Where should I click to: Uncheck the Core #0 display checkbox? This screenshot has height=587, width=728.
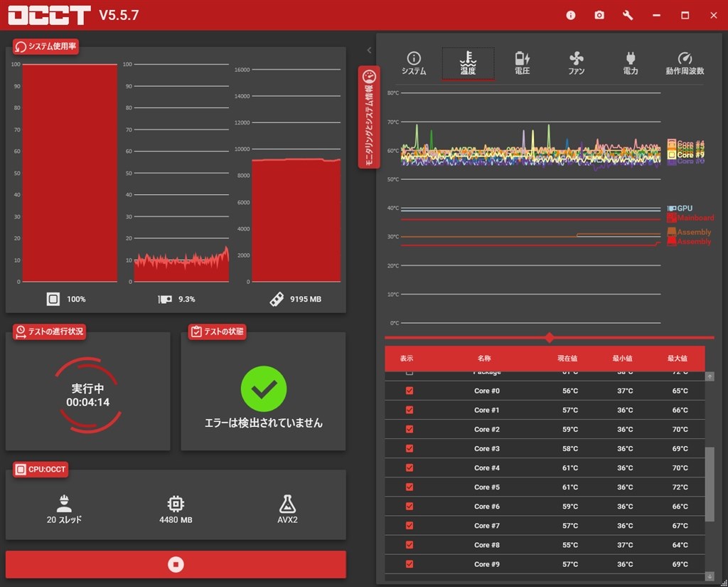click(409, 391)
